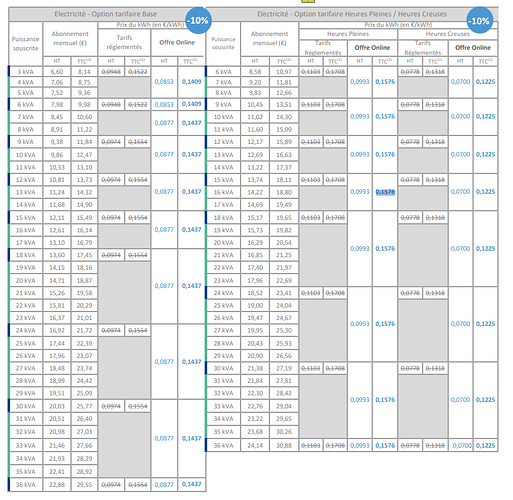The width and height of the screenshot is (513, 500).
Task: Click the 22,88 HT subscription for 36 kVA
Action: coord(57,485)
